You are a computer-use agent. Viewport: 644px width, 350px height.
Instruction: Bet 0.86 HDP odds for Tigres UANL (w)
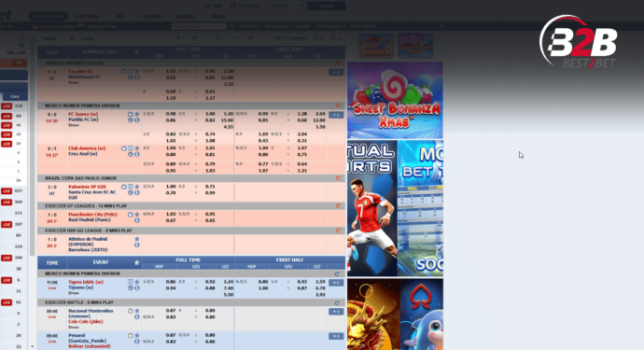[x=171, y=282]
